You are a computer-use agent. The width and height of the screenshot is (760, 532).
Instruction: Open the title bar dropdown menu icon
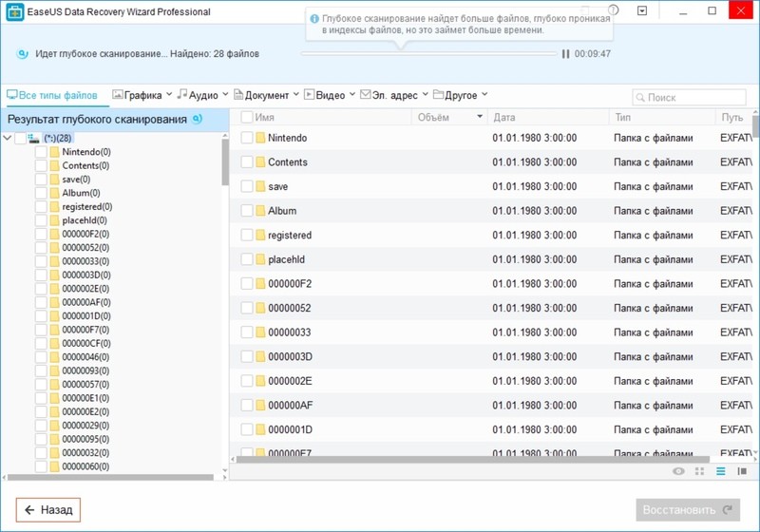point(643,10)
